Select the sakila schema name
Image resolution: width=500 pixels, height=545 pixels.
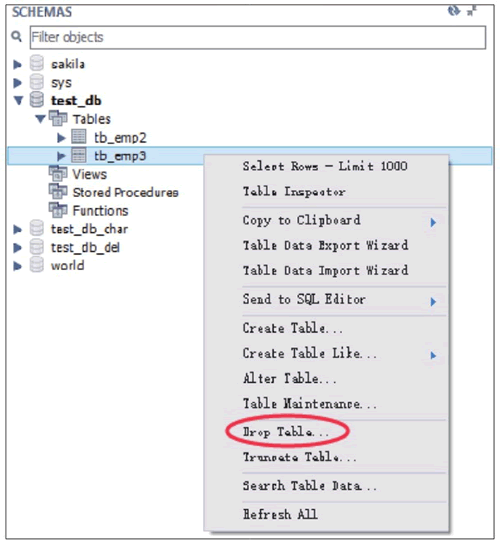pyautogui.click(x=68, y=64)
